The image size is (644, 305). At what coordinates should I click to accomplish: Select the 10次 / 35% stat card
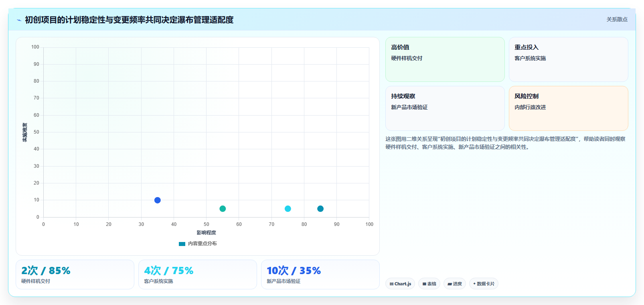coord(320,274)
